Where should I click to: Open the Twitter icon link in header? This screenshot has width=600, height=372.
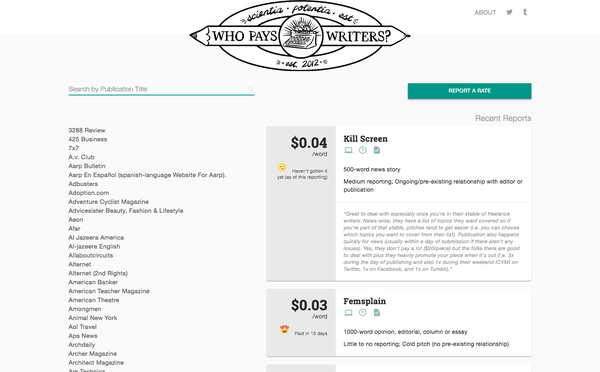click(x=509, y=12)
